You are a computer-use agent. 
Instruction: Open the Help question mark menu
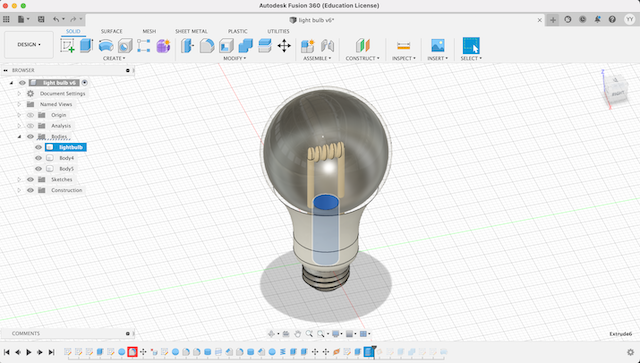[x=612, y=19]
